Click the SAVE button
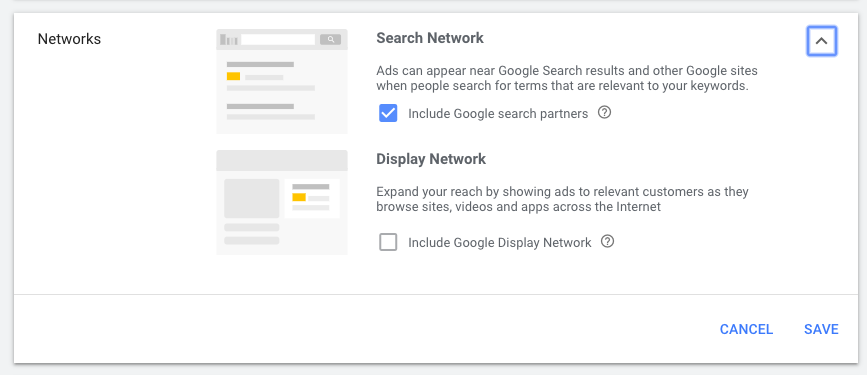The image size is (867, 375). pos(821,329)
